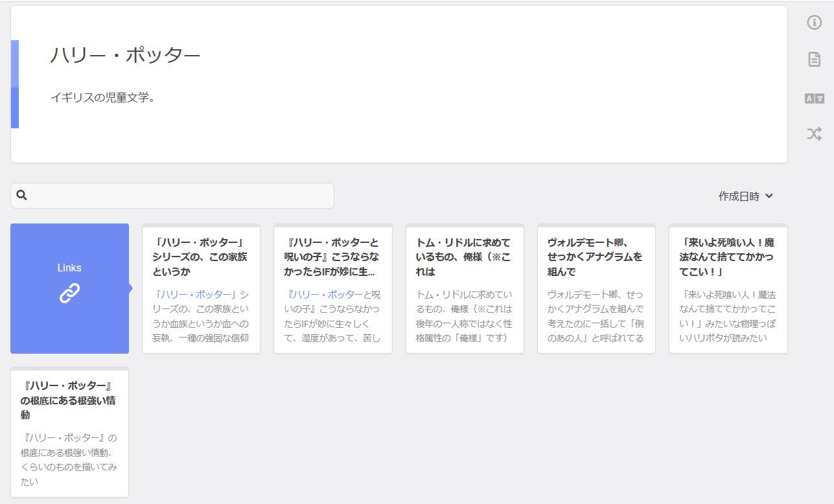Click the magnifier search icon
834x504 pixels.
click(21, 195)
